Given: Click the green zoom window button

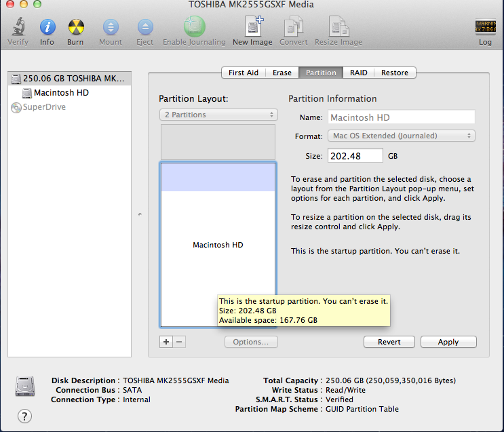Looking at the screenshot, I should coord(37,4).
